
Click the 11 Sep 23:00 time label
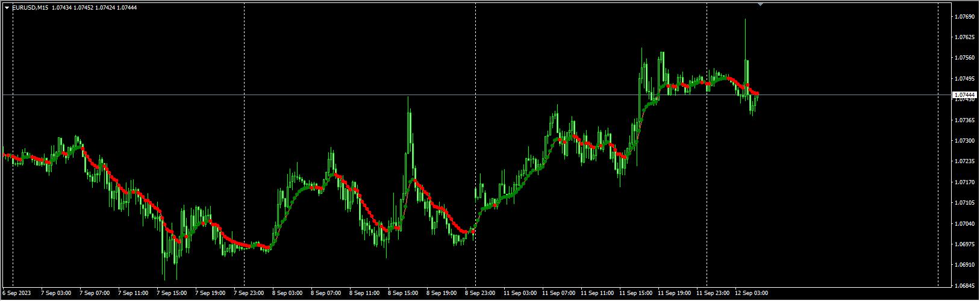pos(713,293)
